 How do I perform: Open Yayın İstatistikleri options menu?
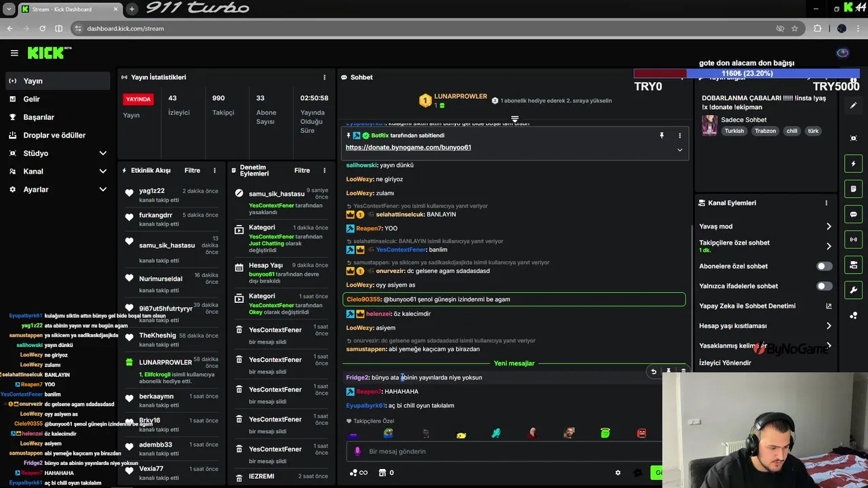coord(324,77)
